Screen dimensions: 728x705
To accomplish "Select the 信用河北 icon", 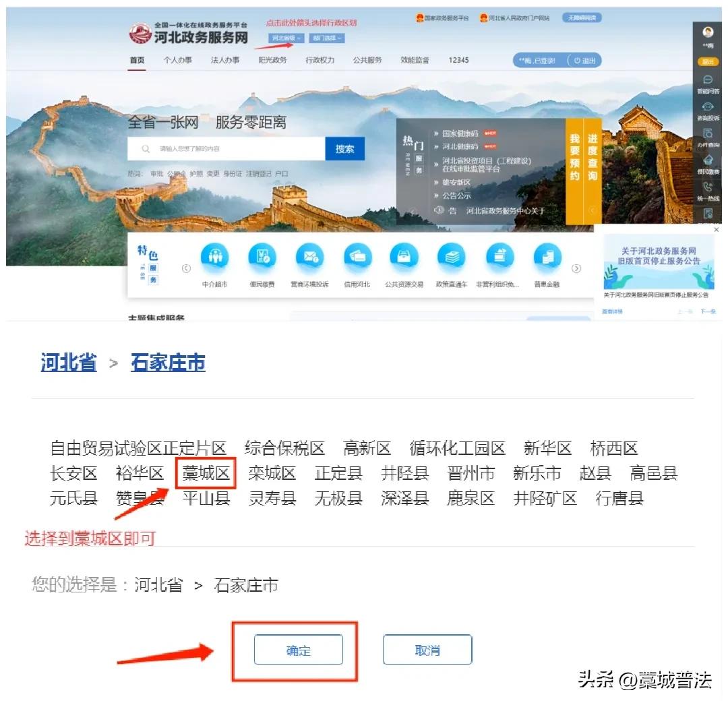I will (357, 257).
